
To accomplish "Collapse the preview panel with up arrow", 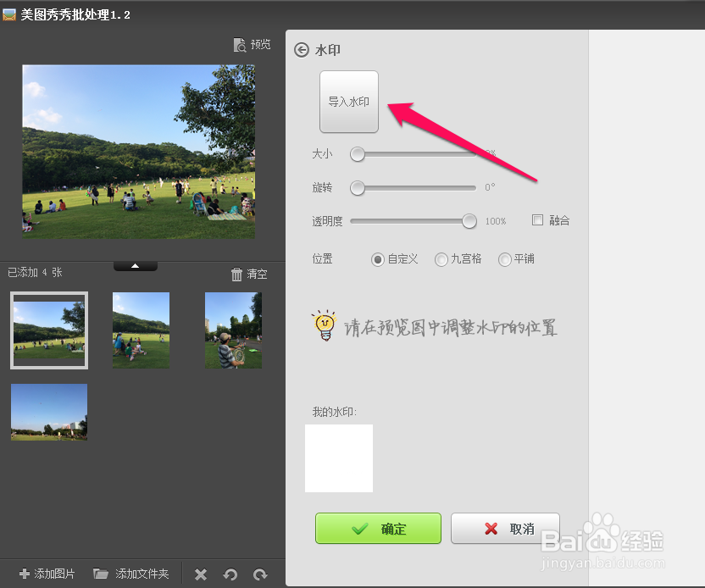I will (136, 266).
